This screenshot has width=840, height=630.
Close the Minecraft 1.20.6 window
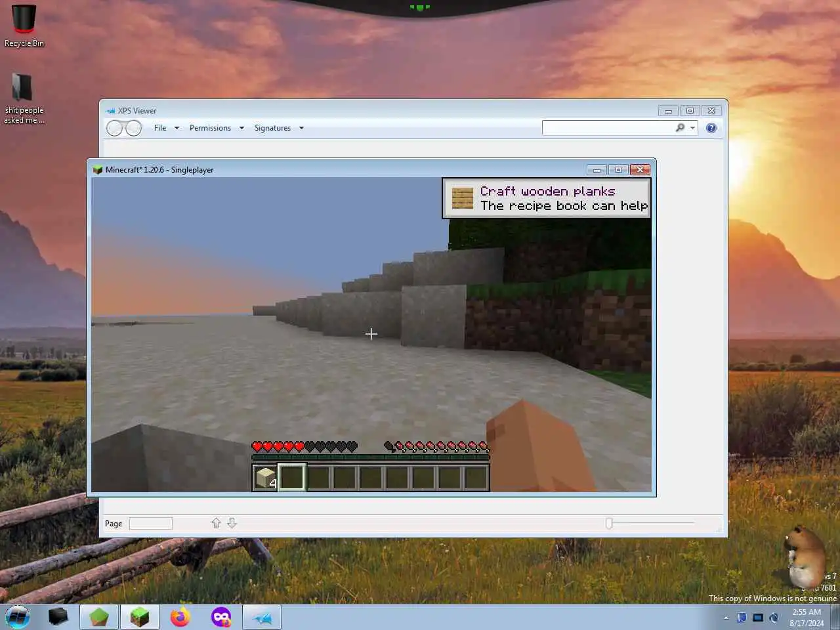(x=640, y=169)
